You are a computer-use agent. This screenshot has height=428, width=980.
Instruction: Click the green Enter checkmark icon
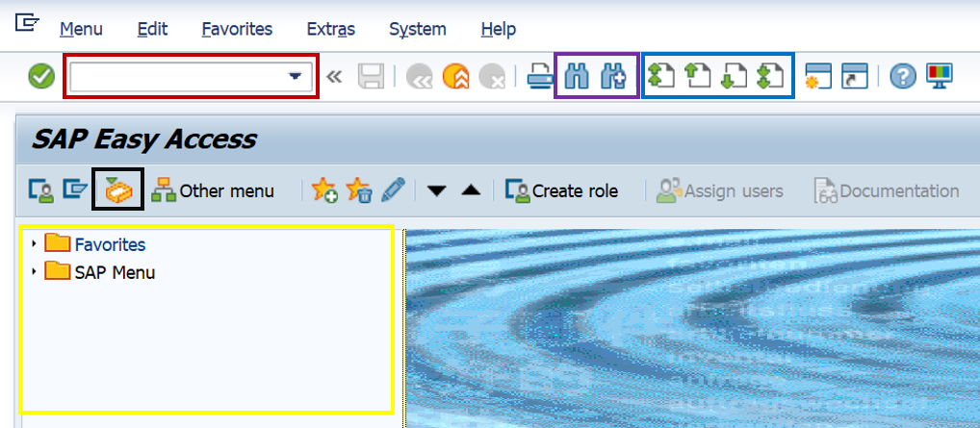40,77
